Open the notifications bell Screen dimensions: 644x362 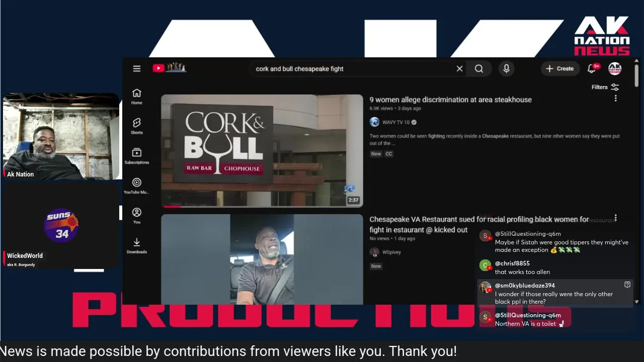click(x=592, y=69)
